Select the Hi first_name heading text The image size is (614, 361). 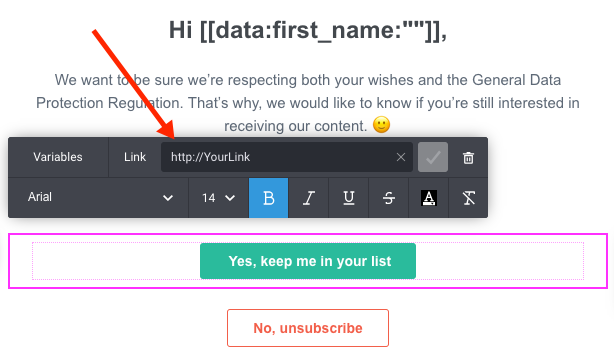(x=308, y=30)
